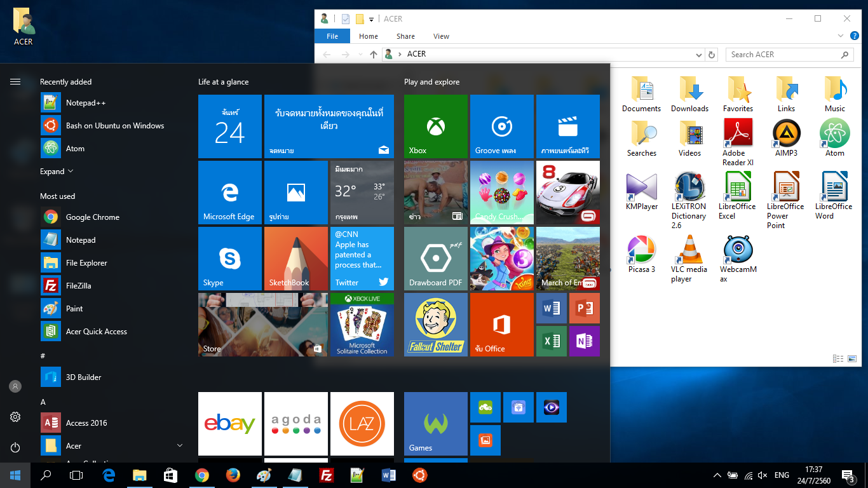Open VLC media player shortcut
Viewport: 868px width, 488px height.
(x=689, y=259)
